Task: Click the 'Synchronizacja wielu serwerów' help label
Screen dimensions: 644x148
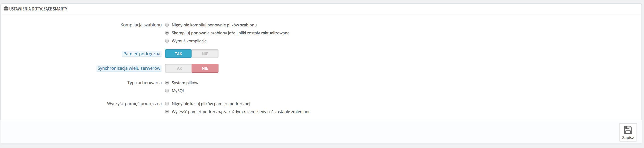Action: (x=129, y=68)
